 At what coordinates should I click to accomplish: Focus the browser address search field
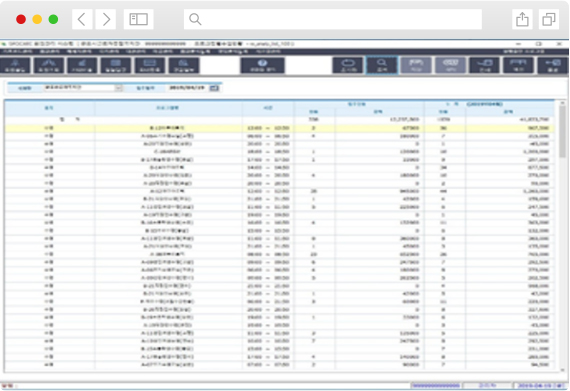[x=333, y=19]
